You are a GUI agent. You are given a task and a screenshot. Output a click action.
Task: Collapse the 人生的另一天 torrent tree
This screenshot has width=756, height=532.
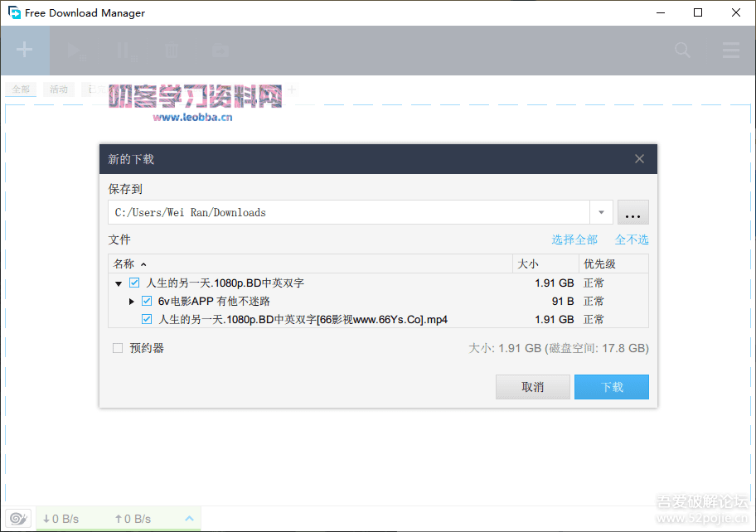click(x=119, y=283)
